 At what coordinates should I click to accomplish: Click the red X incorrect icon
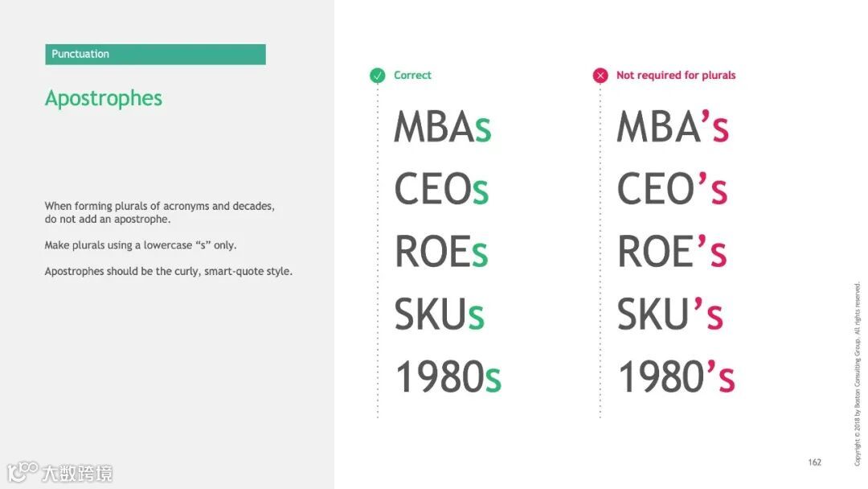600,76
